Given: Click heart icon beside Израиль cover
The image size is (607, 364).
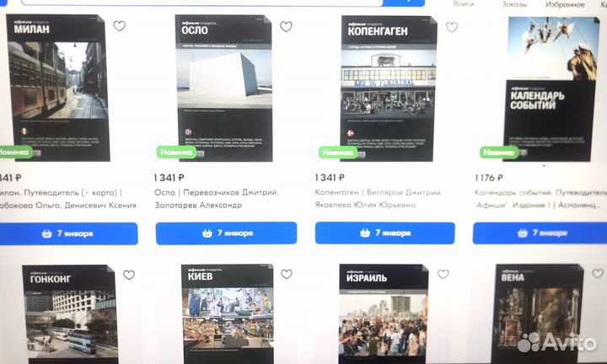Looking at the screenshot, I should pyautogui.click(x=443, y=274).
